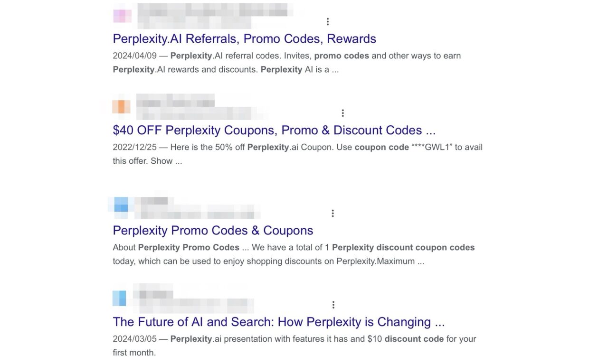Image resolution: width=608 pixels, height=364 pixels.
Task: Click the bolded 'coupon code' text in second snippet
Action: click(x=381, y=147)
